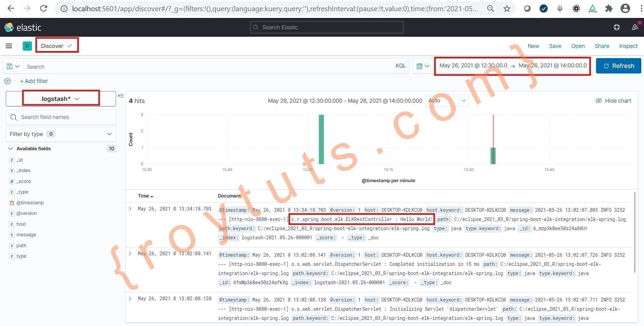Open the site info icon in the address bar
This screenshot has width=644, height=326.
[64, 8]
